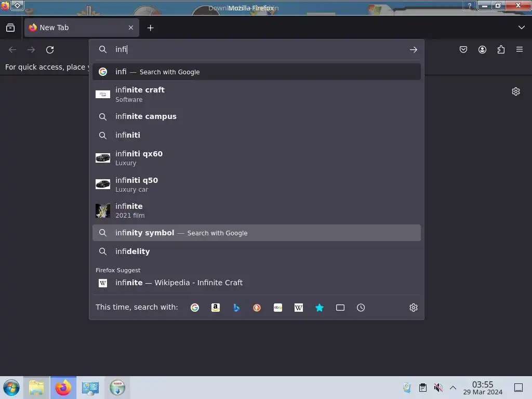Image resolution: width=532 pixels, height=399 pixels.
Task: Search history with the clock icon
Action: [361, 308]
